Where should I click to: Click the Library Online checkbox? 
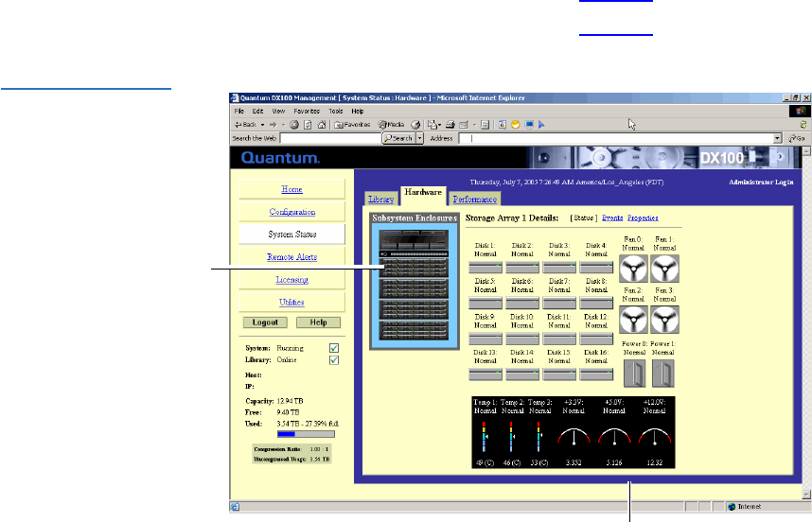click(334, 360)
